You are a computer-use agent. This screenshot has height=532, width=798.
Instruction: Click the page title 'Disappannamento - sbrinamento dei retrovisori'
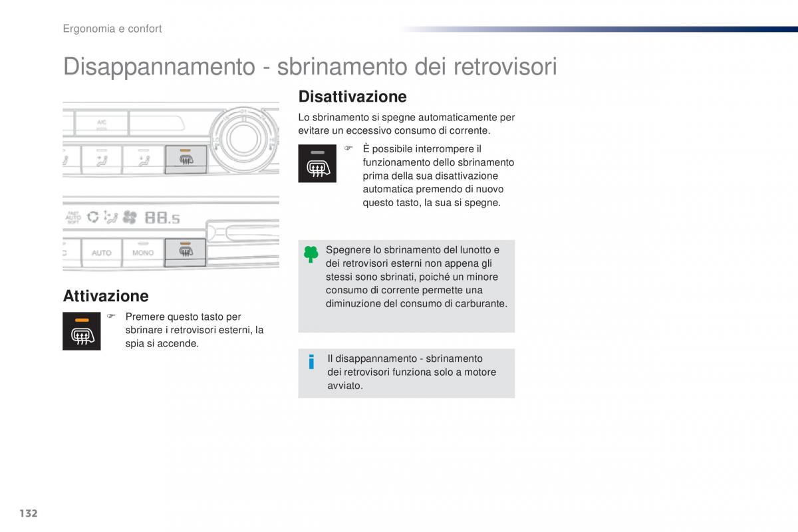tap(310, 66)
